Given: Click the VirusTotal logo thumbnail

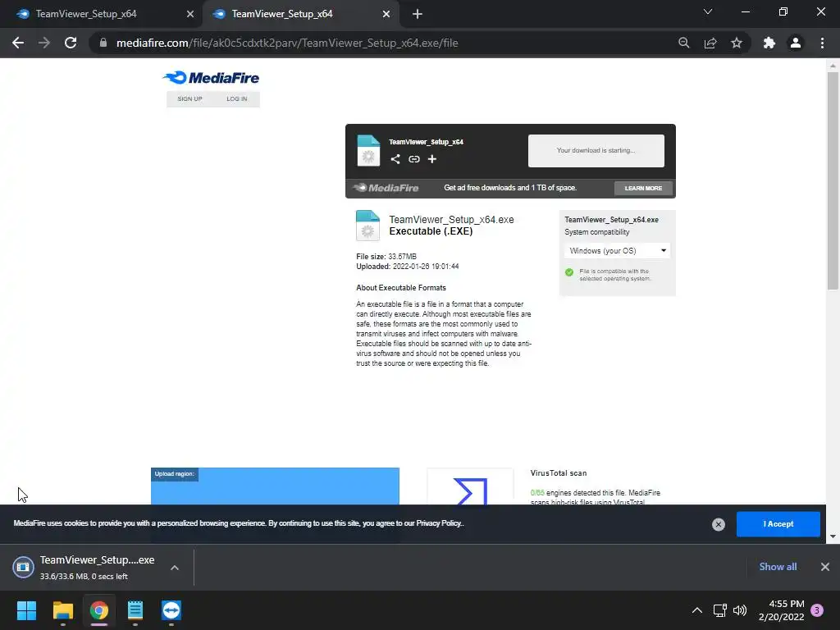Looking at the screenshot, I should point(470,487).
